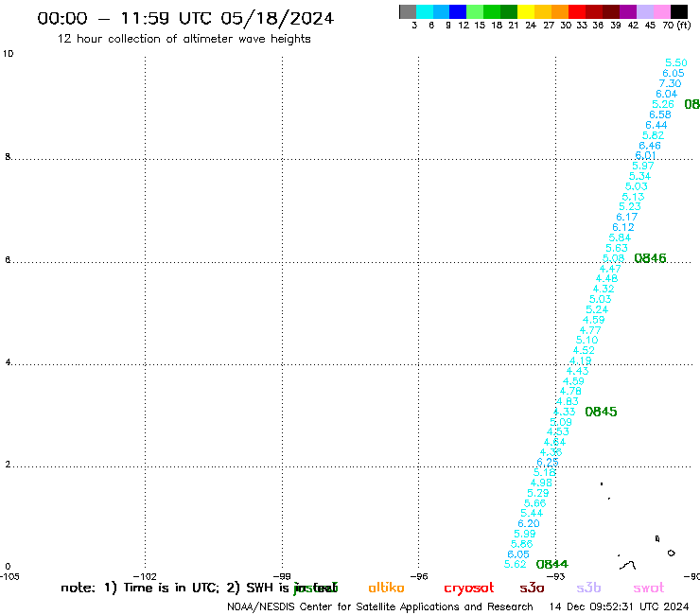Click the '5.99' wave height value

[x=525, y=534]
